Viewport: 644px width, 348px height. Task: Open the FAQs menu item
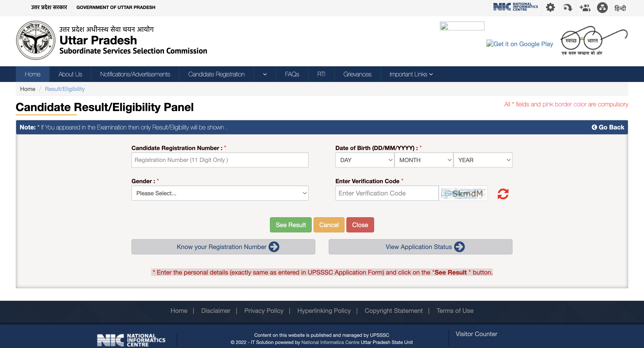click(x=292, y=74)
